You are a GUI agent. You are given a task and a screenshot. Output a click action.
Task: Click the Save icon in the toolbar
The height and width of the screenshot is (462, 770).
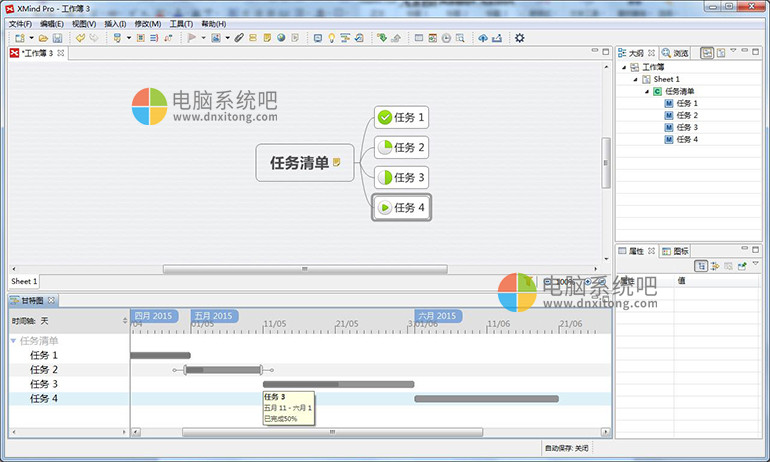(x=57, y=38)
